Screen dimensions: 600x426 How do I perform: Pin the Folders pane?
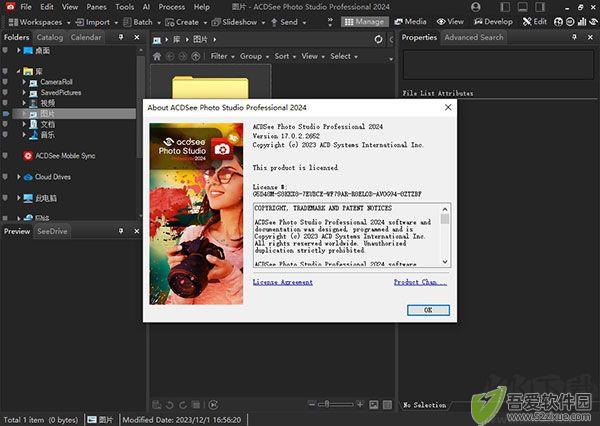[x=121, y=37]
